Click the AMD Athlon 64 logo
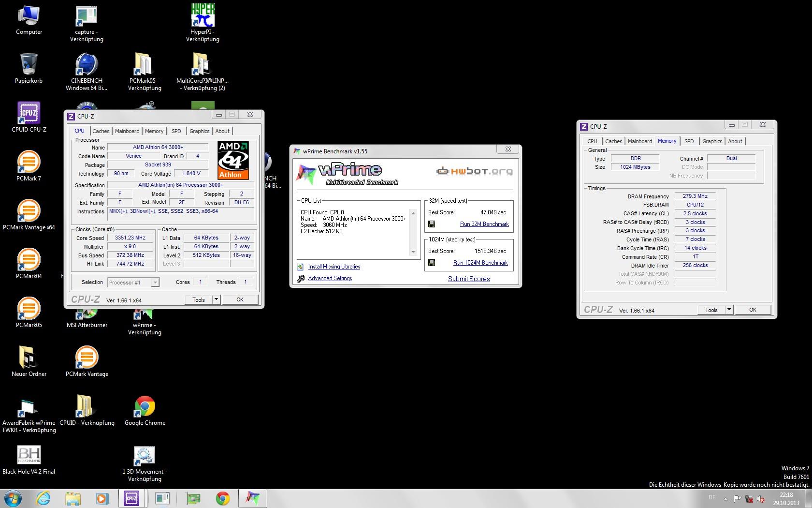Screen dimensions: 812x508 pos(233,160)
